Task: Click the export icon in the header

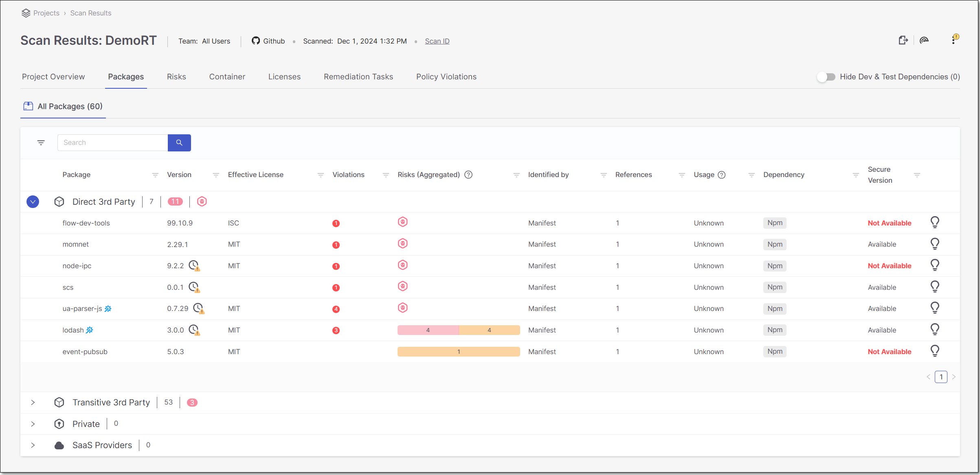Action: point(903,40)
